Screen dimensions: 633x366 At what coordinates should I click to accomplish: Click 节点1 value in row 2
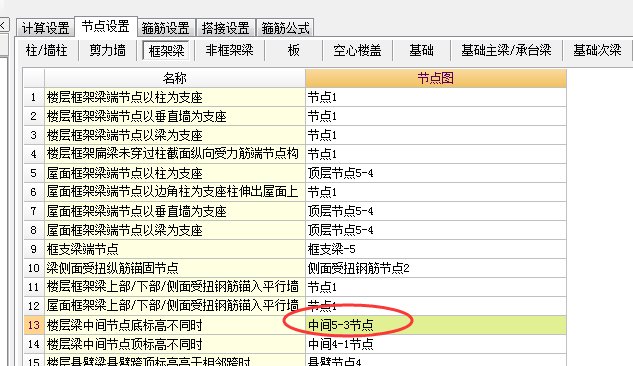[x=436, y=116]
